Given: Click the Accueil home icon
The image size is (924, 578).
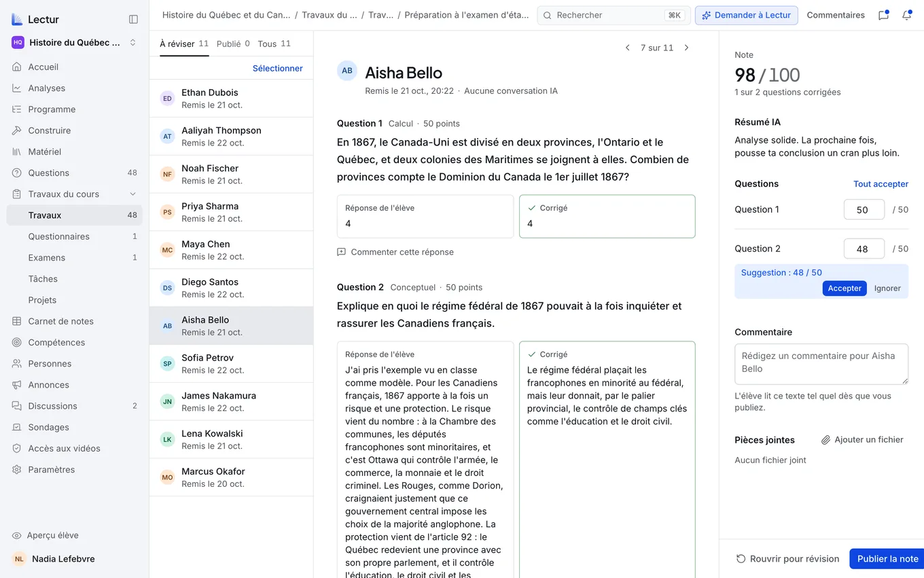Looking at the screenshot, I should pyautogui.click(x=17, y=67).
